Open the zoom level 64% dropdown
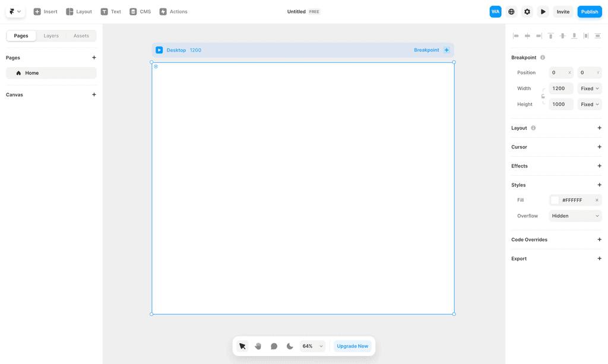 click(x=312, y=346)
